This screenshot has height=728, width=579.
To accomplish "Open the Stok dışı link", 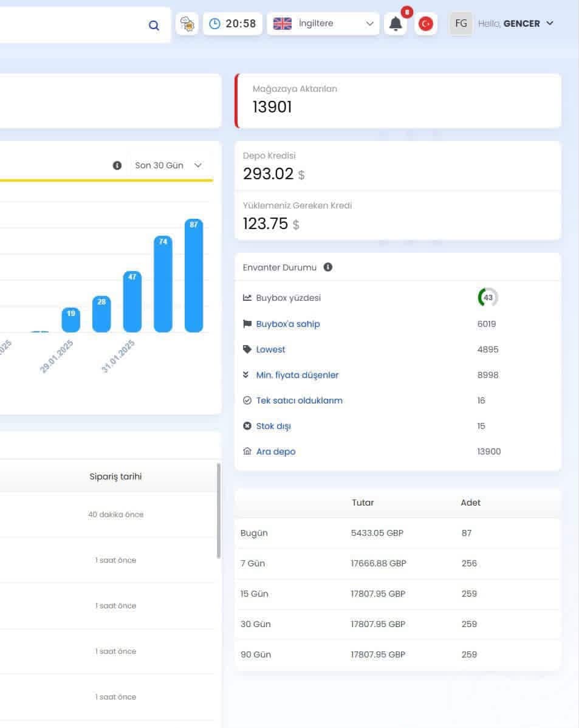I will tap(273, 426).
